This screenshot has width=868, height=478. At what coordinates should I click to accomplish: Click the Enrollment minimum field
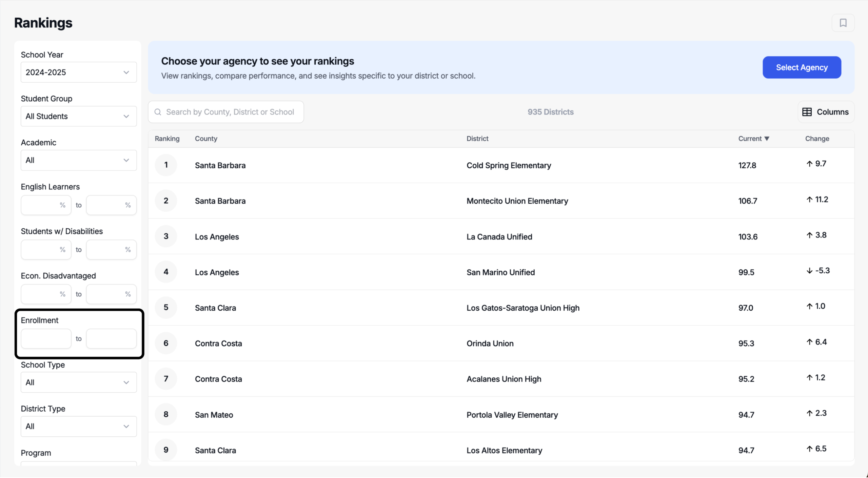[x=46, y=338]
